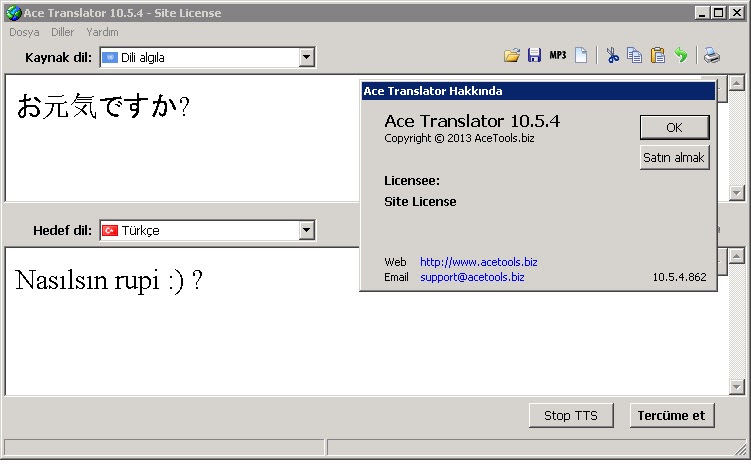
Task: Open the Hedef dil language dropdown arrow
Action: [307, 230]
